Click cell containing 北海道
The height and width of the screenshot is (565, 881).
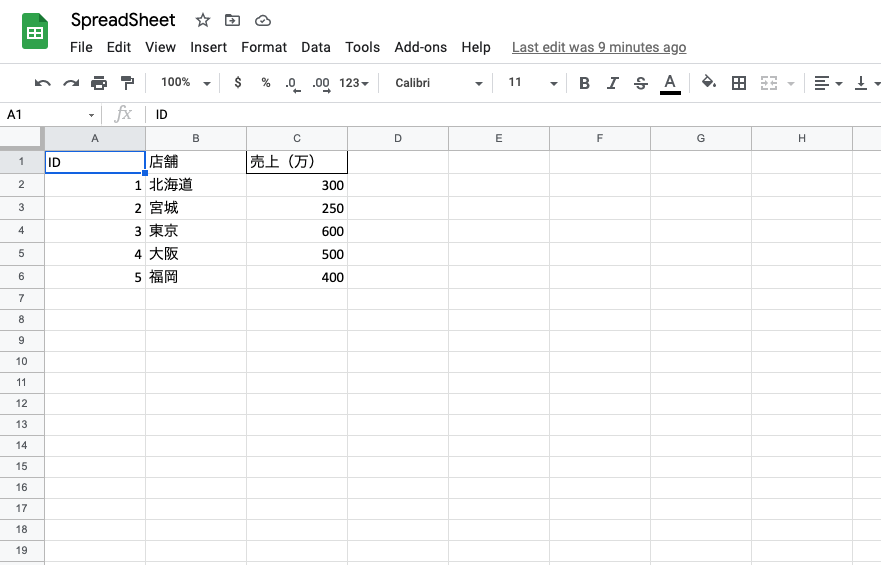point(196,185)
